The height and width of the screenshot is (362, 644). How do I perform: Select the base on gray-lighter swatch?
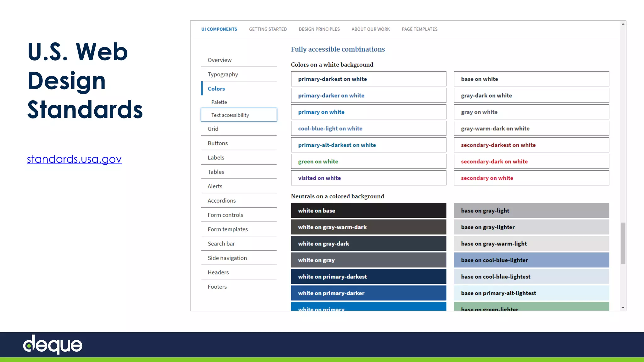tap(531, 227)
